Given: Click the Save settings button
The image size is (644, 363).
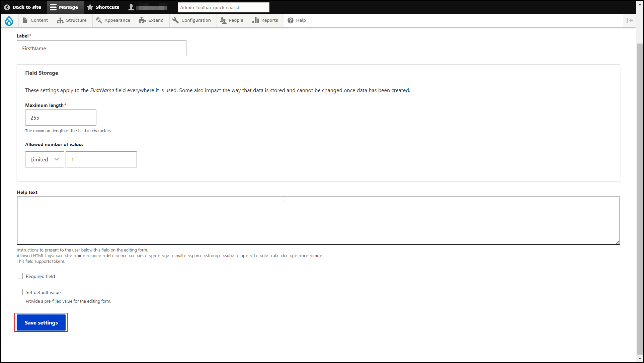Looking at the screenshot, I should [41, 322].
